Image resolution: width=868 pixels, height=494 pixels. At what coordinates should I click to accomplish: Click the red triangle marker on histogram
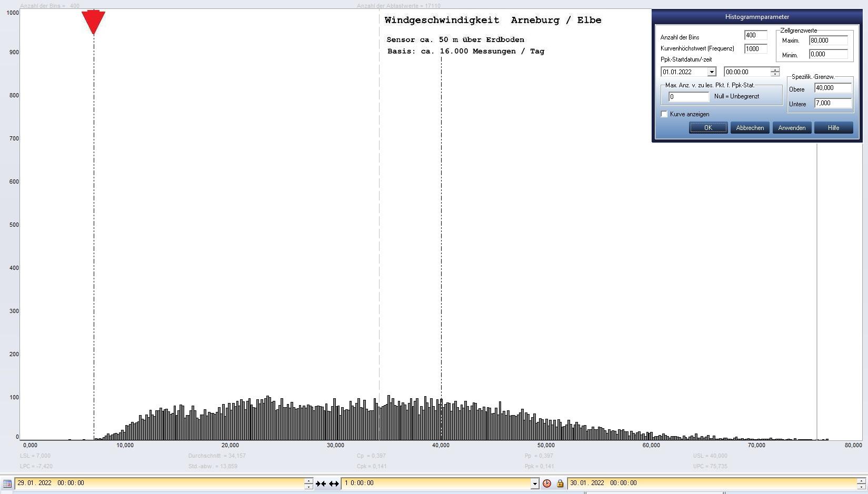coord(93,22)
